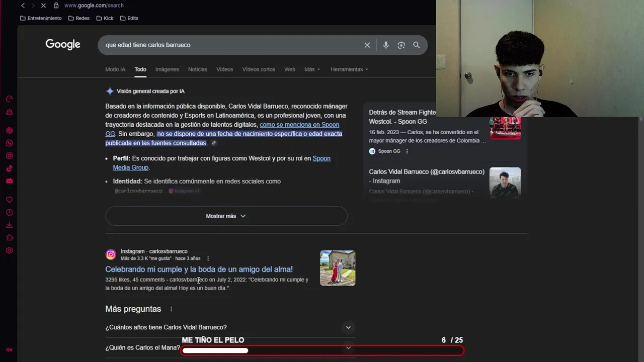644x362 pixels.
Task: Open Redes bookmarks folder
Action: point(78,18)
